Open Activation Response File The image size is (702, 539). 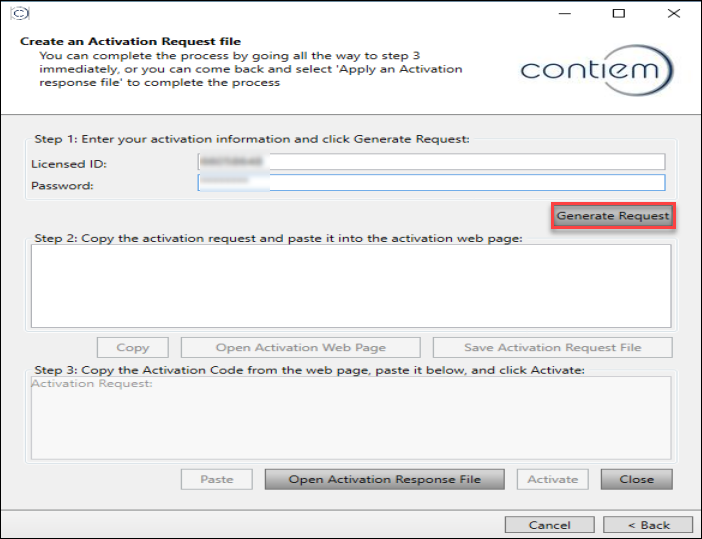(385, 480)
